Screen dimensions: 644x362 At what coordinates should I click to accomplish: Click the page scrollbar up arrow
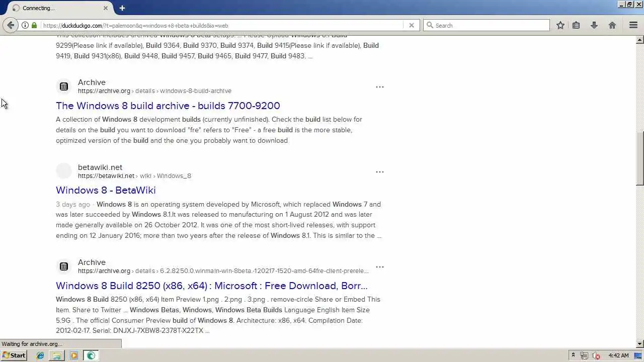pos(640,39)
